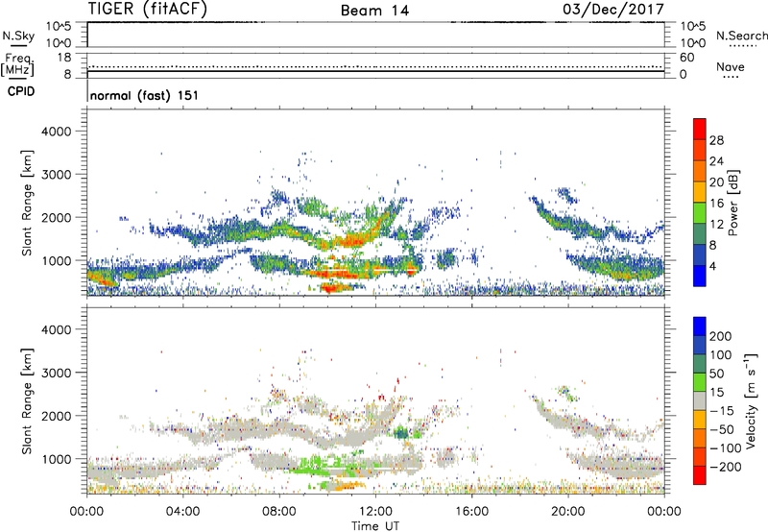768x532 pixels.
Task: Click the '16:00' time axis label
Action: [471, 512]
